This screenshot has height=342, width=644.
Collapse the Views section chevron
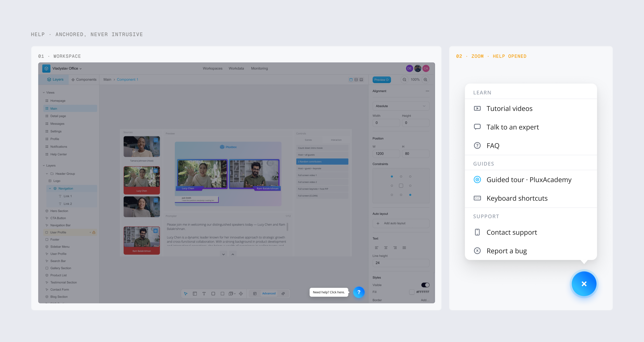[x=44, y=93]
